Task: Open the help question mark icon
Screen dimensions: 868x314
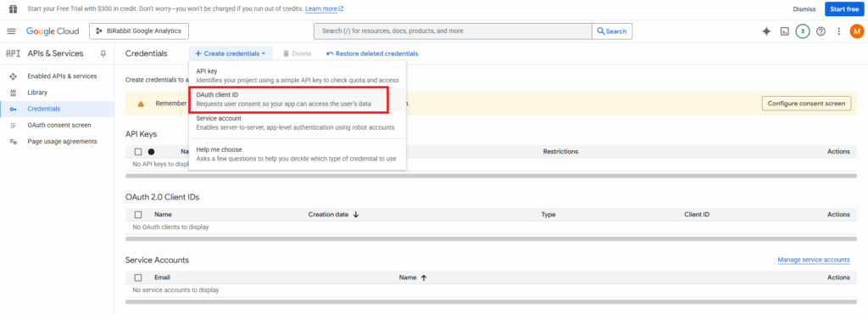Action: click(821, 31)
